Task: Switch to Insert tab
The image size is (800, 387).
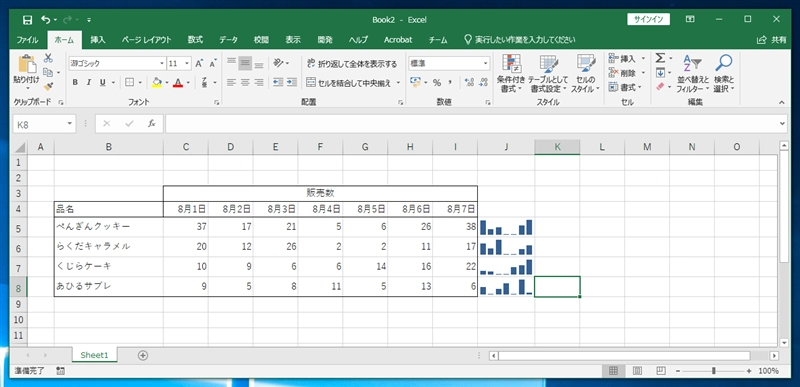Action: tap(97, 40)
